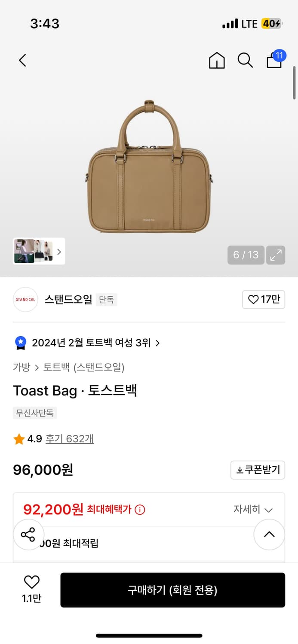This screenshot has width=298, height=644.
Task: Open the 2024년 2월 토트백 여성 3위 ranking
Action: coord(86,343)
